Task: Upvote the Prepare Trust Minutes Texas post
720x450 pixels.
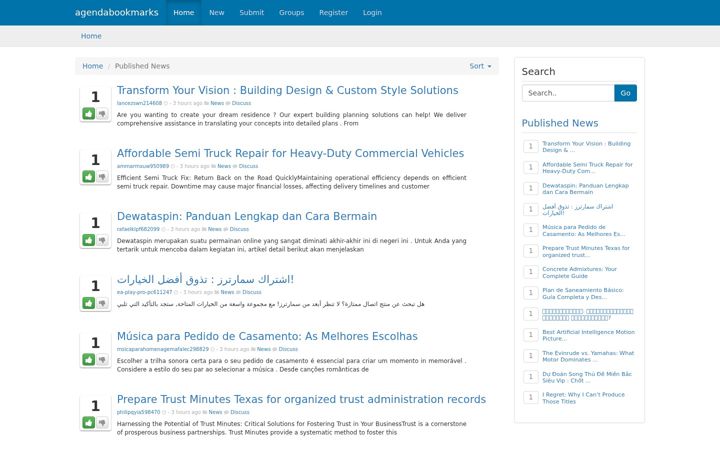Action: tap(89, 422)
